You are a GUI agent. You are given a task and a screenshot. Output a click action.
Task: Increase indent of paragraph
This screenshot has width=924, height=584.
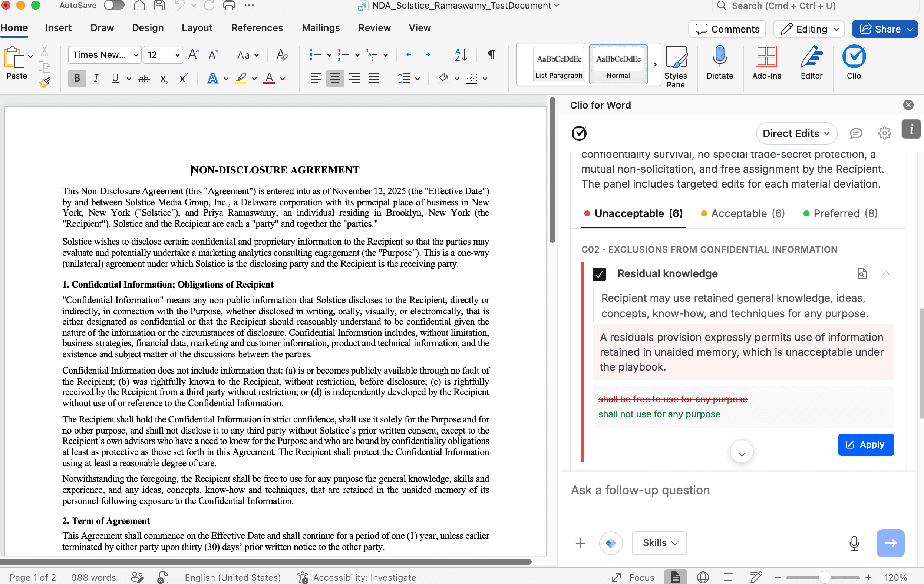(431, 55)
